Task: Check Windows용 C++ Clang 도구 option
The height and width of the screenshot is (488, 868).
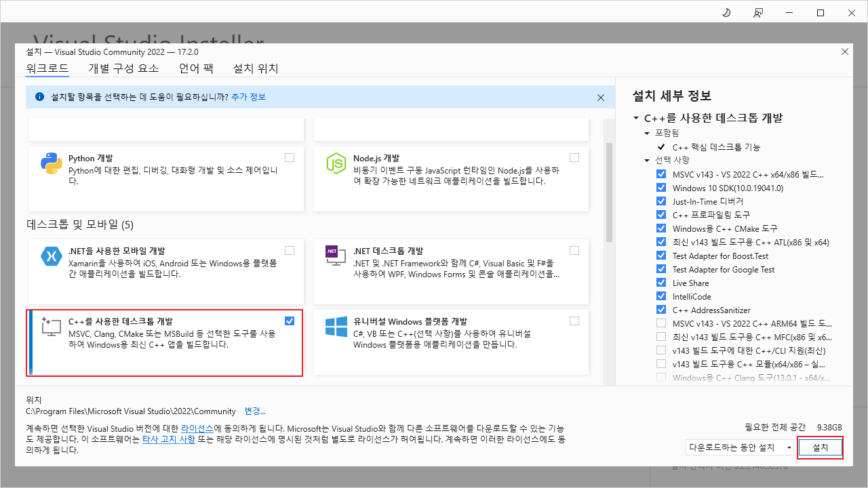Action: [x=661, y=378]
